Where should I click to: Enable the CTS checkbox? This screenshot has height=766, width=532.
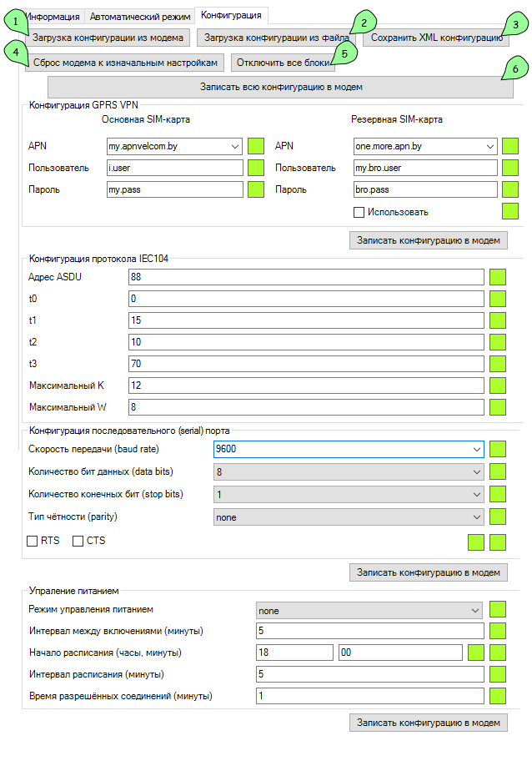point(78,541)
